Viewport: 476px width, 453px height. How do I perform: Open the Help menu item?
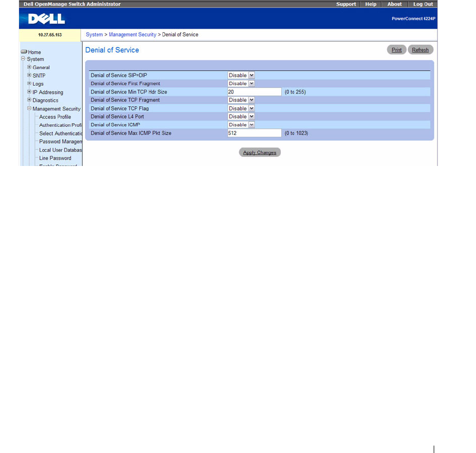[x=371, y=4]
